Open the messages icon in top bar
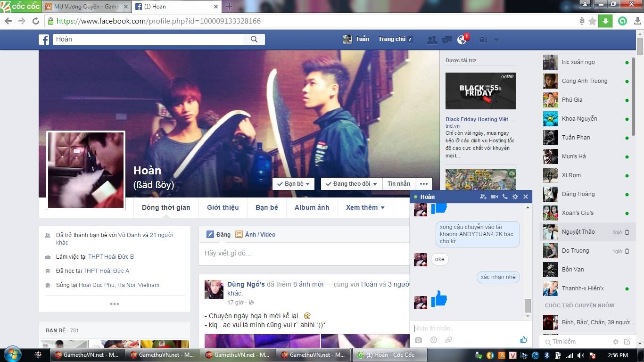This screenshot has height=362, width=644. click(x=447, y=40)
